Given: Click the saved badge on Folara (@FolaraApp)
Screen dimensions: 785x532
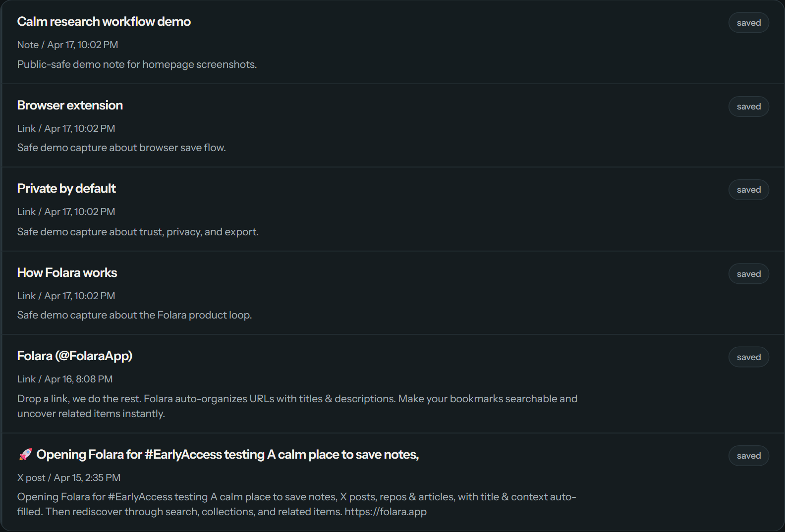Looking at the screenshot, I should (748, 356).
